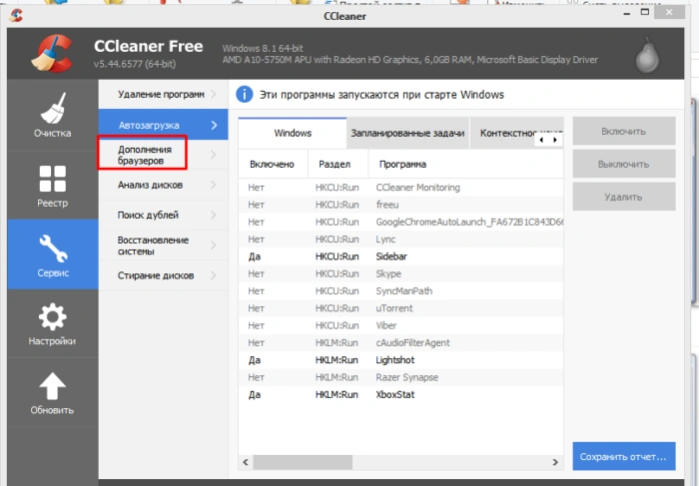The width and height of the screenshot is (699, 486).
Task: Select the Skype startup entry
Action: pos(401,274)
